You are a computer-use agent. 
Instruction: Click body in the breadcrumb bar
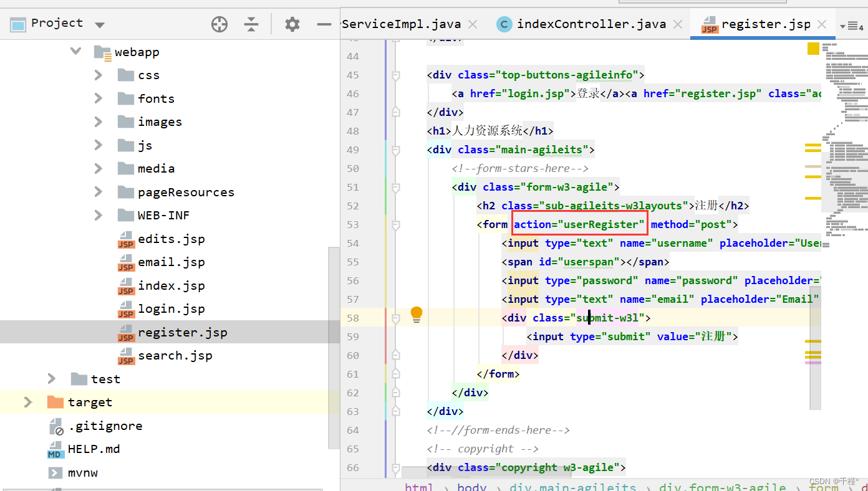(x=472, y=487)
